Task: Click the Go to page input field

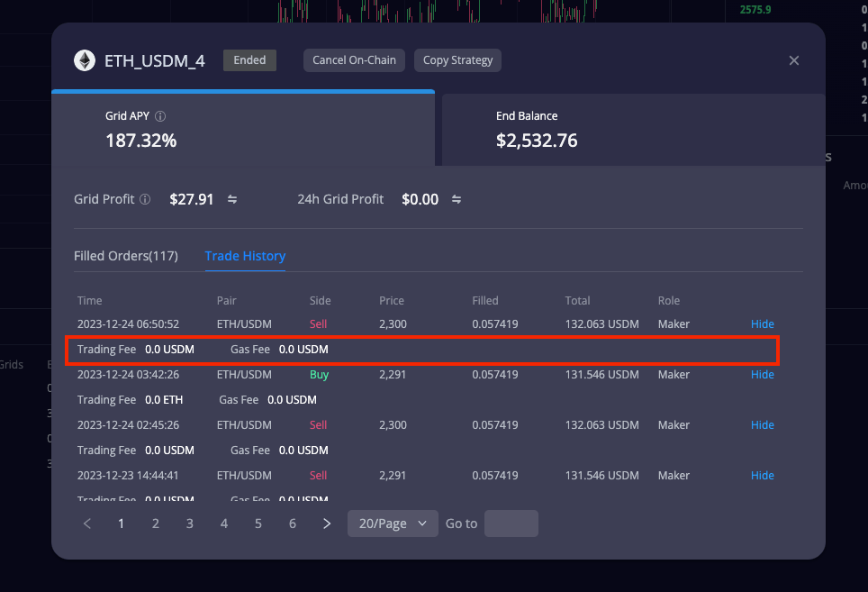Action: tap(511, 524)
